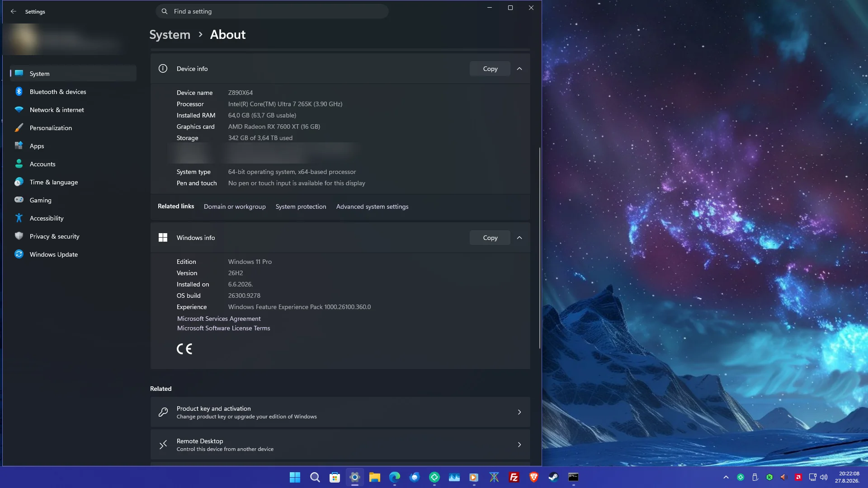
Task: Navigate to Privacy & security
Action: (x=73, y=236)
